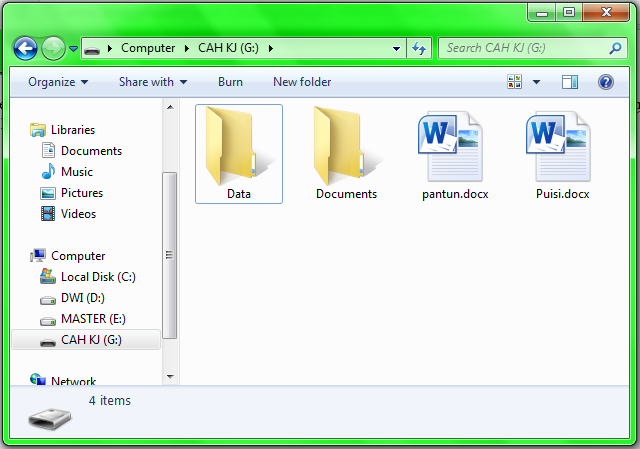Click the pantun.docx file name
640x449 pixels.
click(x=455, y=194)
